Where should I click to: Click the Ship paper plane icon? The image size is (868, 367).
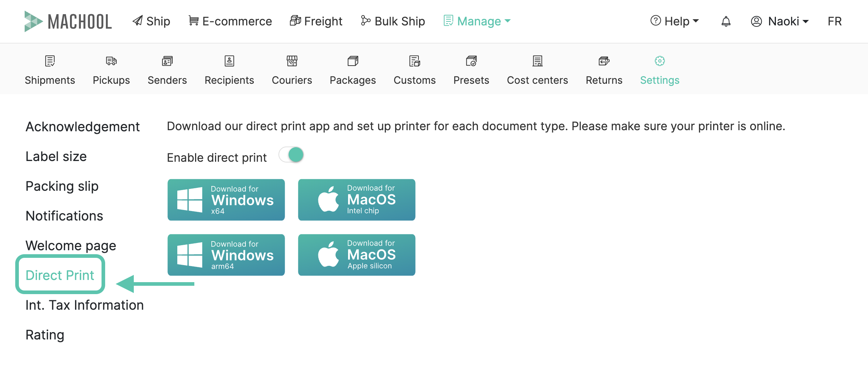coord(137,21)
